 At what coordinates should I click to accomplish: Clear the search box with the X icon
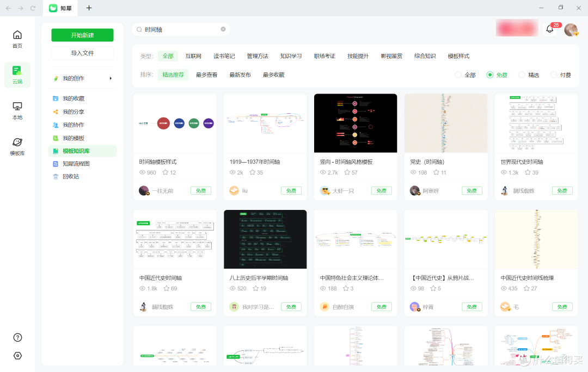coord(223,29)
